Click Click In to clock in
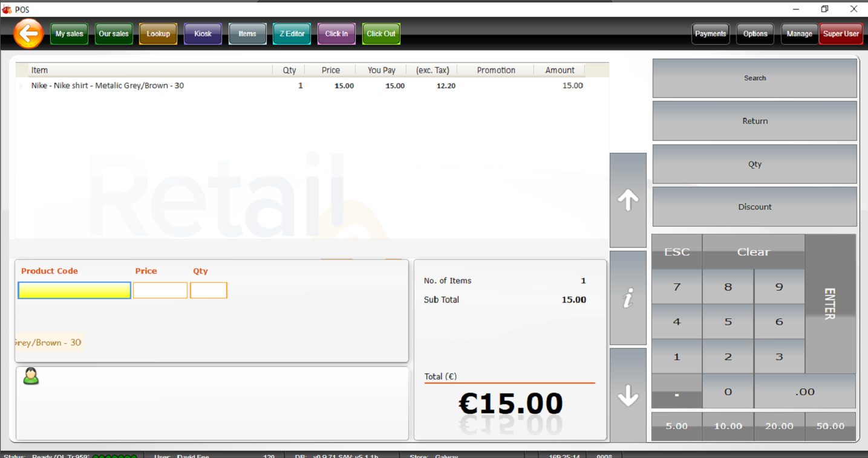The width and height of the screenshot is (868, 458). pos(336,33)
